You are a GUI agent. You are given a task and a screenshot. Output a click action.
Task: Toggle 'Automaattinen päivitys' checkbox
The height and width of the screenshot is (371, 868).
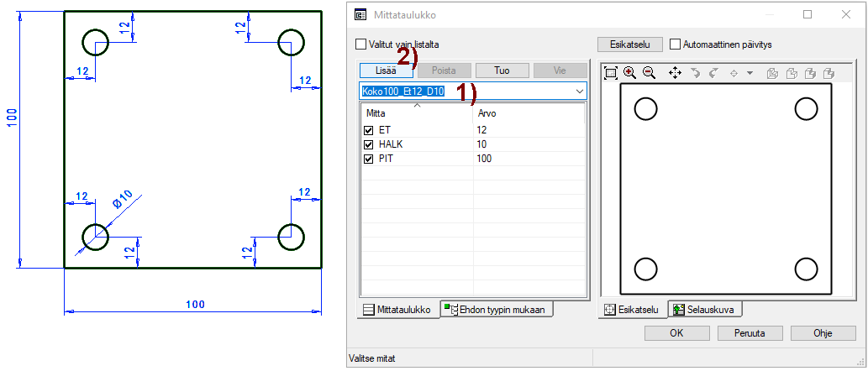pos(676,44)
